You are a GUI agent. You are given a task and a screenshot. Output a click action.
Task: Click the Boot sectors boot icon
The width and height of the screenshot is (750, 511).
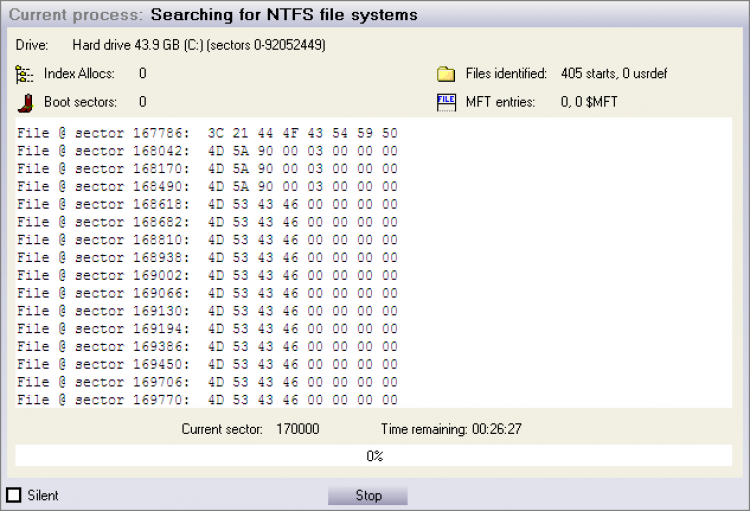(25, 102)
